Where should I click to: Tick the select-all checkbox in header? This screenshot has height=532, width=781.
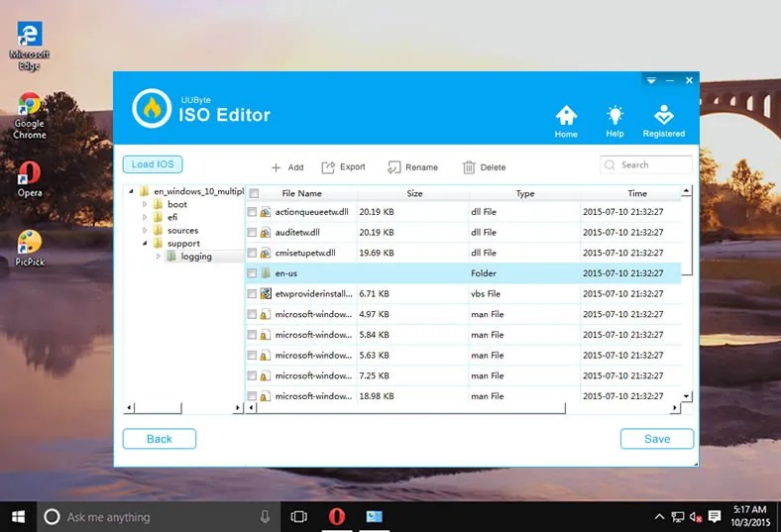[254, 193]
